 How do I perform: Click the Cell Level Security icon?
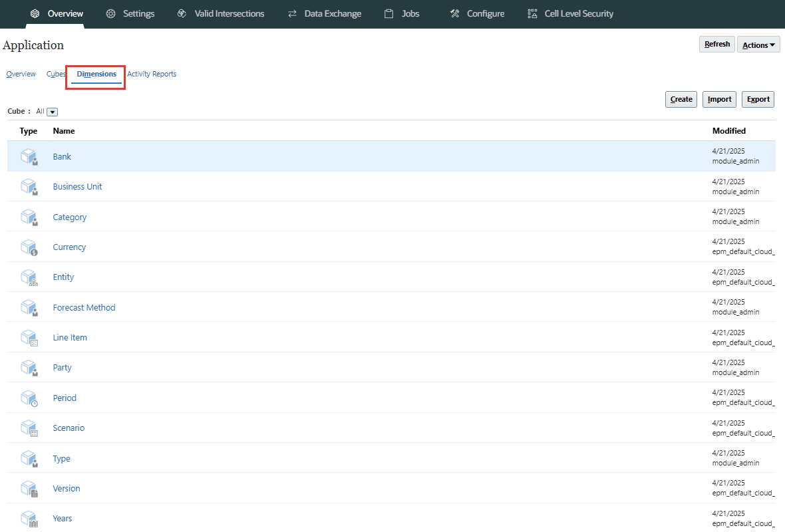[x=532, y=13]
